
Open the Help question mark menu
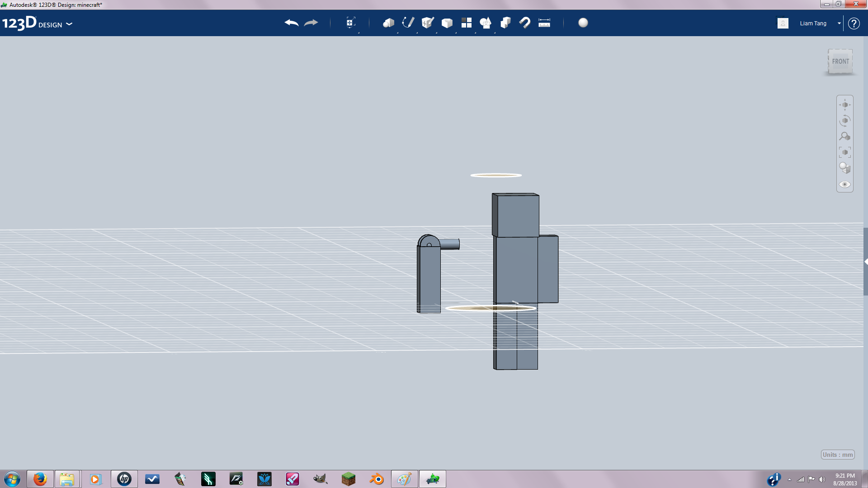click(854, 23)
